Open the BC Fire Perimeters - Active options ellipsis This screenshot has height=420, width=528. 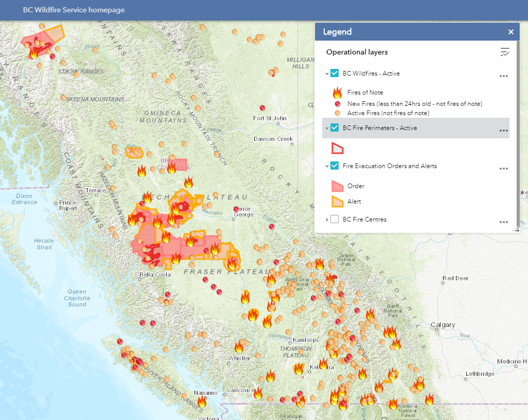pyautogui.click(x=504, y=131)
